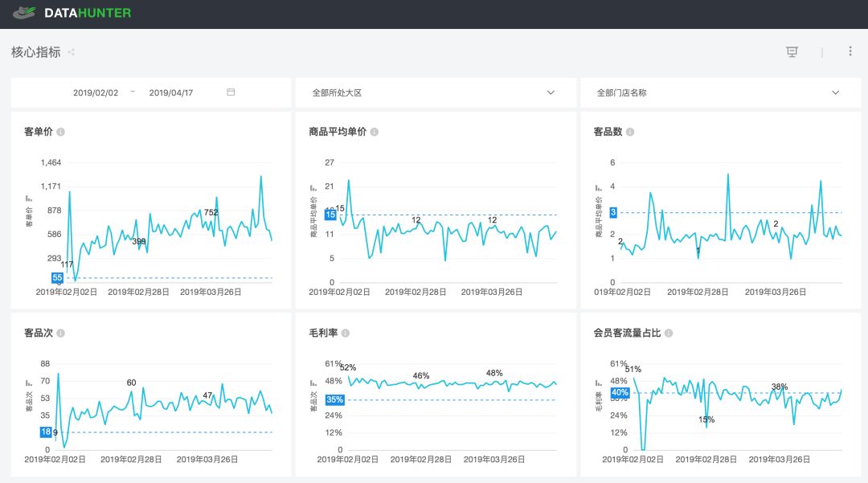The height and width of the screenshot is (483, 868).
Task: Click 2019年03月26日 x-axis label in 客品数 chart
Action: coord(775,292)
